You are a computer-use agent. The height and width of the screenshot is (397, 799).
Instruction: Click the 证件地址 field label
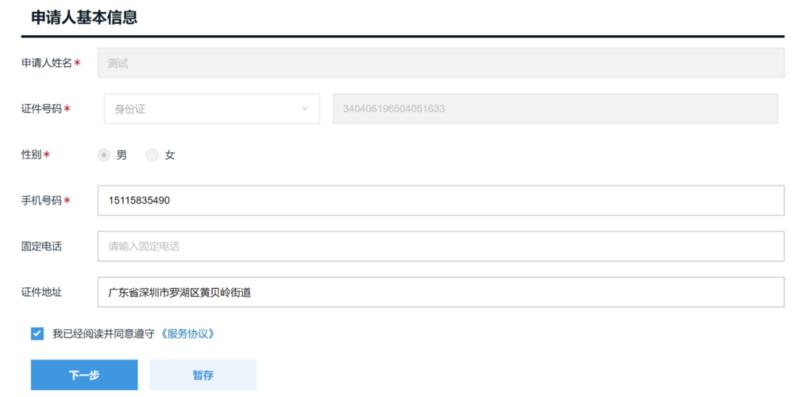pyautogui.click(x=41, y=292)
